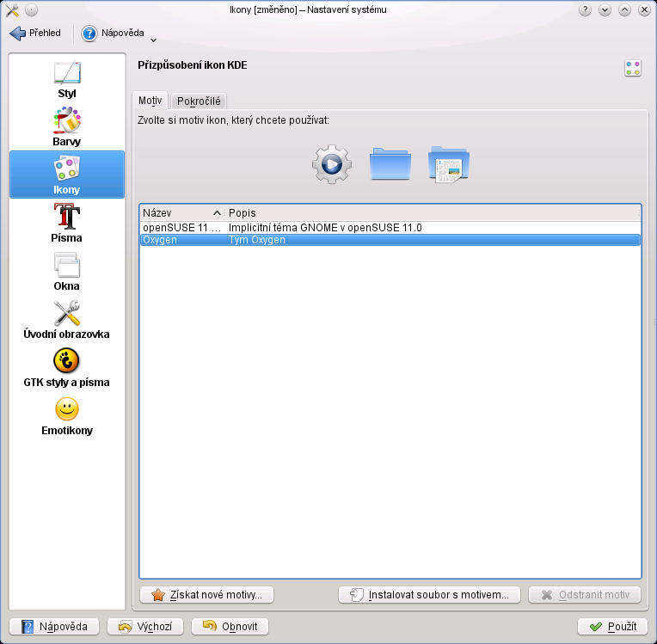Minimize the Nastavení systému window
The image size is (657, 644).
coord(605,9)
